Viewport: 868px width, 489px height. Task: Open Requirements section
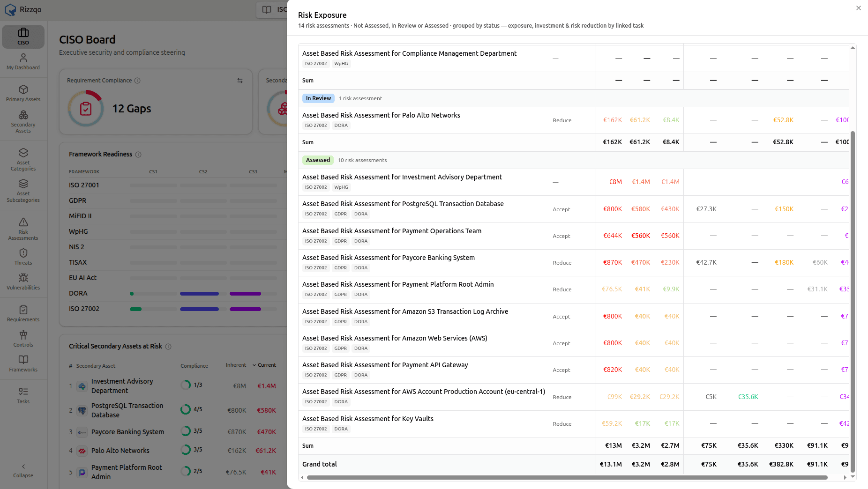[x=23, y=313]
